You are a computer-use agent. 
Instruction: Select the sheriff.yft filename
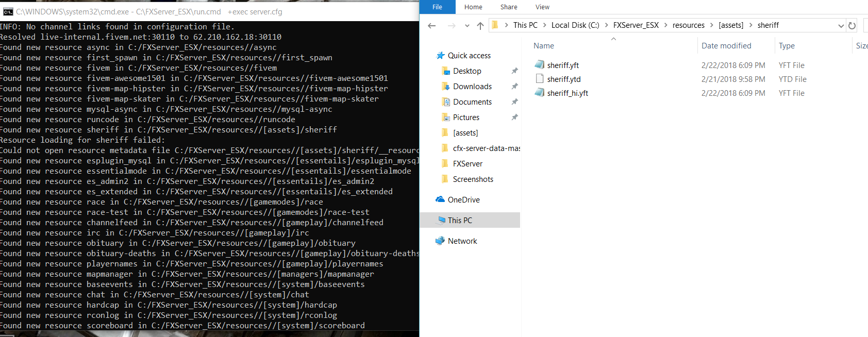click(563, 65)
